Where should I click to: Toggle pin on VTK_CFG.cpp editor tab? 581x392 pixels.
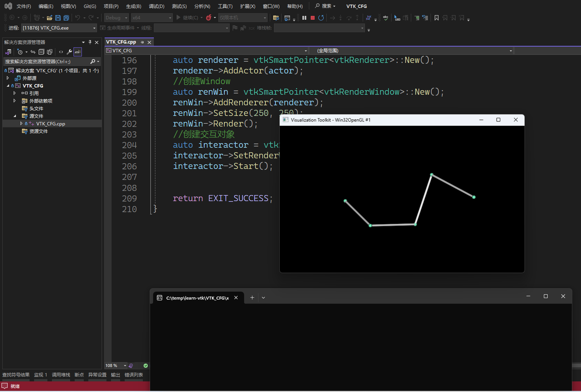click(142, 42)
